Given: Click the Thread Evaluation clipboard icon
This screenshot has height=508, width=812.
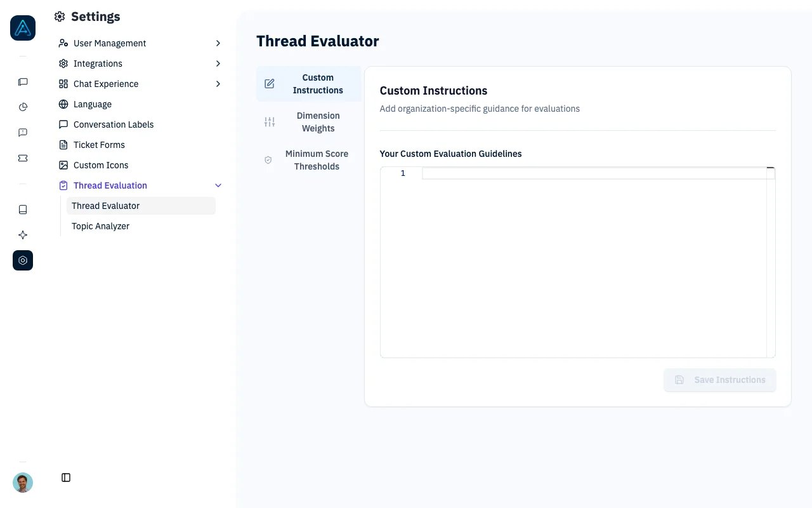Looking at the screenshot, I should pyautogui.click(x=63, y=185).
